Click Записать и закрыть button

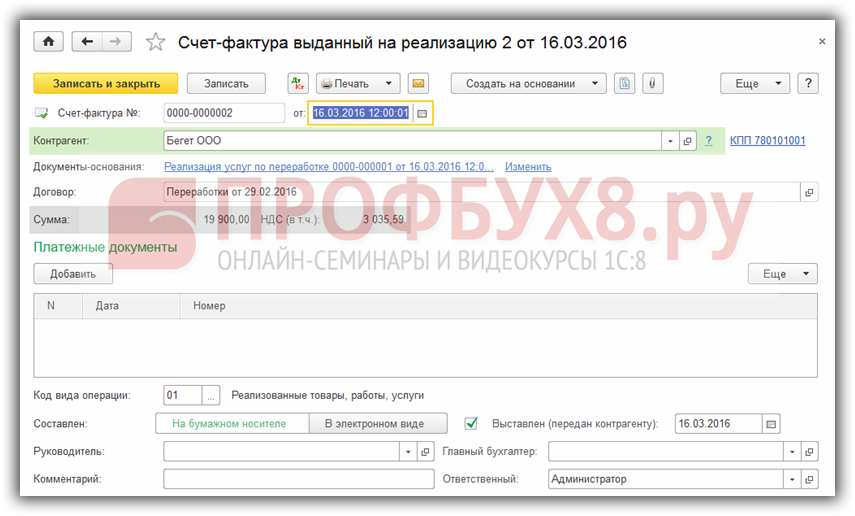tap(105, 84)
